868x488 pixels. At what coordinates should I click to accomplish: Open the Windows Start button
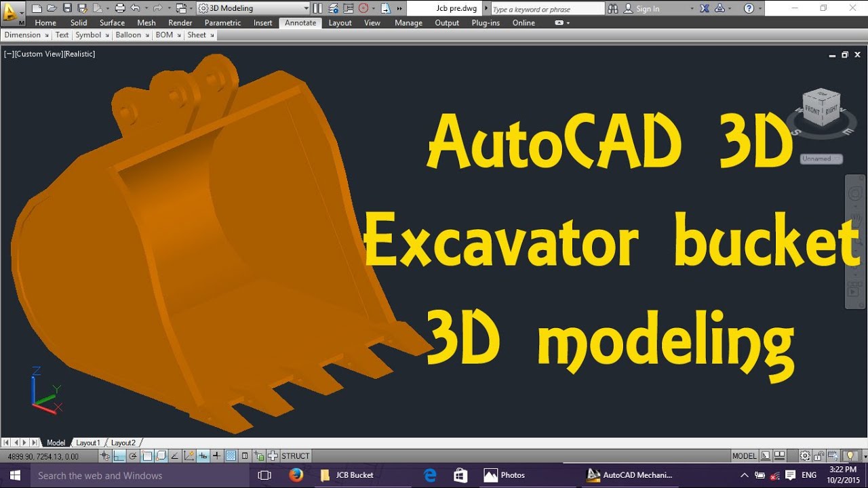(15, 475)
